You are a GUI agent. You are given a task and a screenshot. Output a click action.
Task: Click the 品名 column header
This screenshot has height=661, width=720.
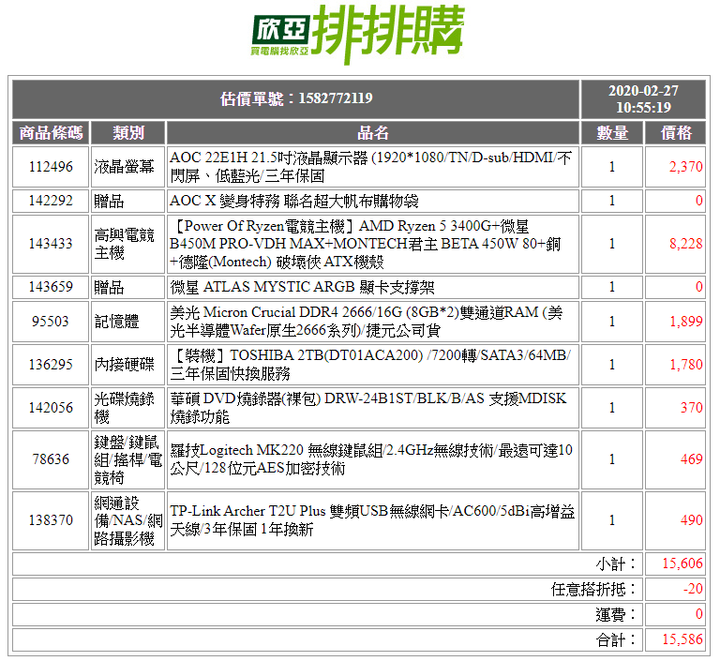[x=373, y=133]
